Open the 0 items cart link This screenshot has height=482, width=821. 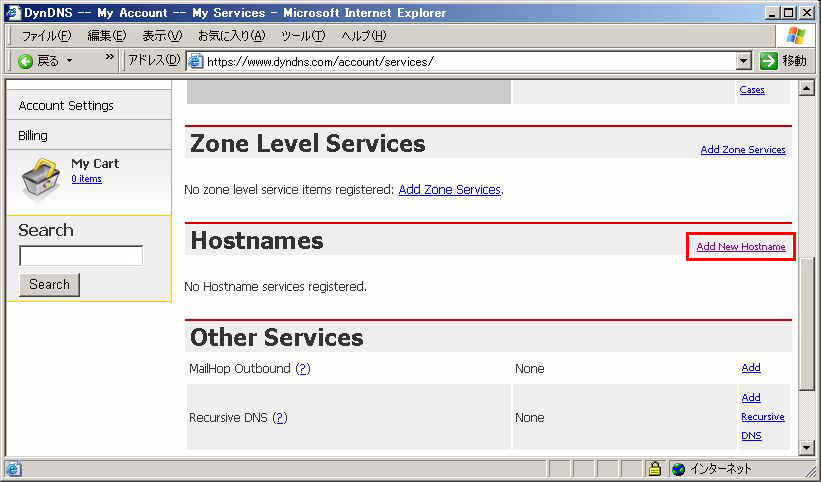[86, 179]
